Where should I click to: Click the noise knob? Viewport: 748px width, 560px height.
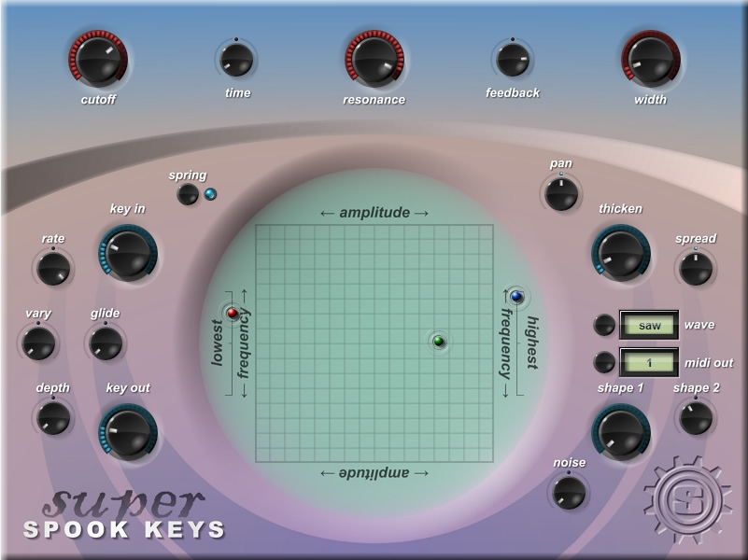tap(569, 491)
